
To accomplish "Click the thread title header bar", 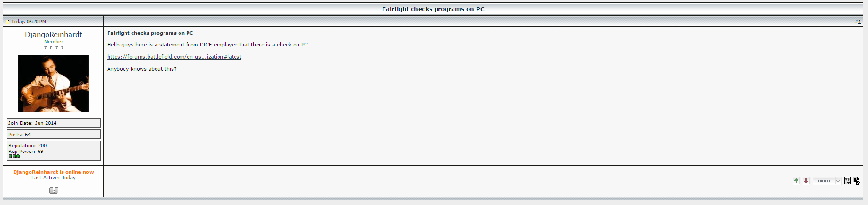I will (x=433, y=9).
